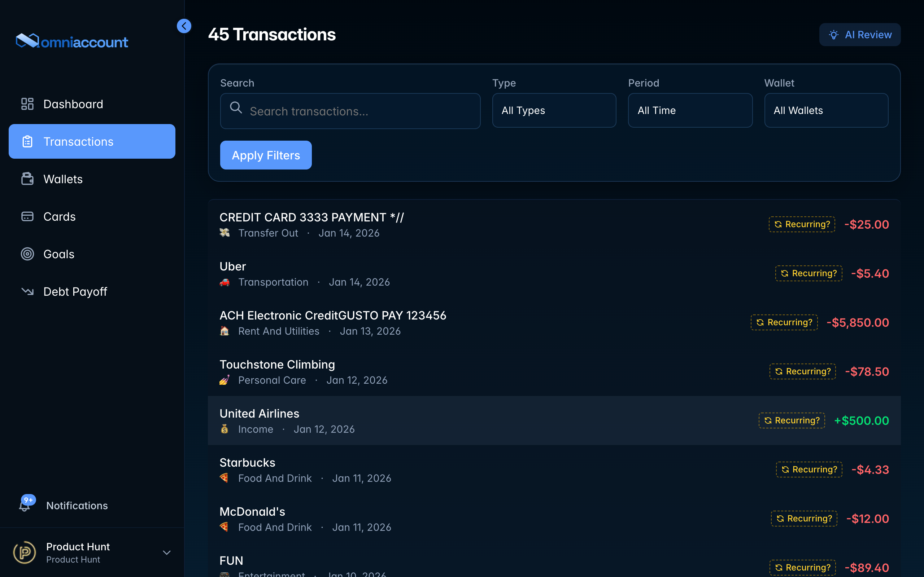Image resolution: width=924 pixels, height=577 pixels.
Task: Click the lightbulb icon on AI Review
Action: pos(834,34)
